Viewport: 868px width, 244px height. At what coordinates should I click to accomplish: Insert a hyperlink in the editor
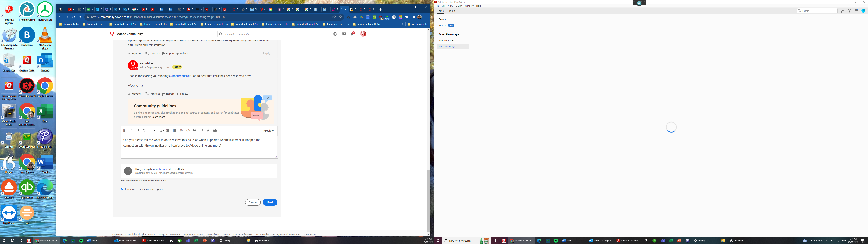tap(208, 130)
